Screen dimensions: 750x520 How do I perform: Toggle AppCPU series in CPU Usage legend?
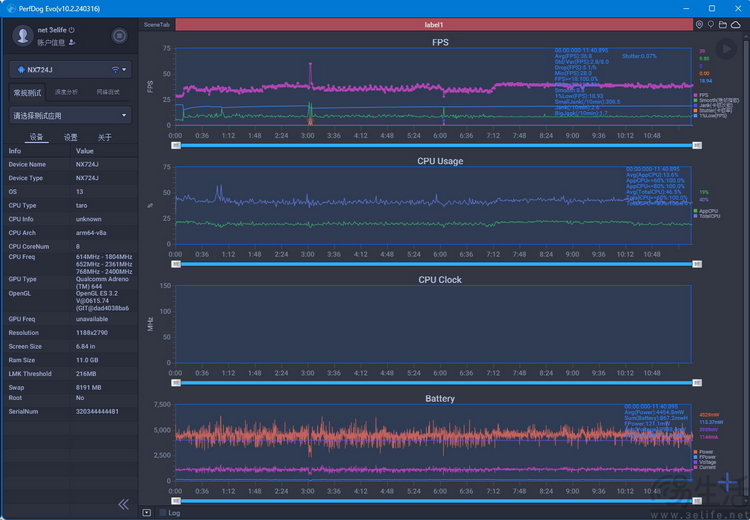point(706,211)
